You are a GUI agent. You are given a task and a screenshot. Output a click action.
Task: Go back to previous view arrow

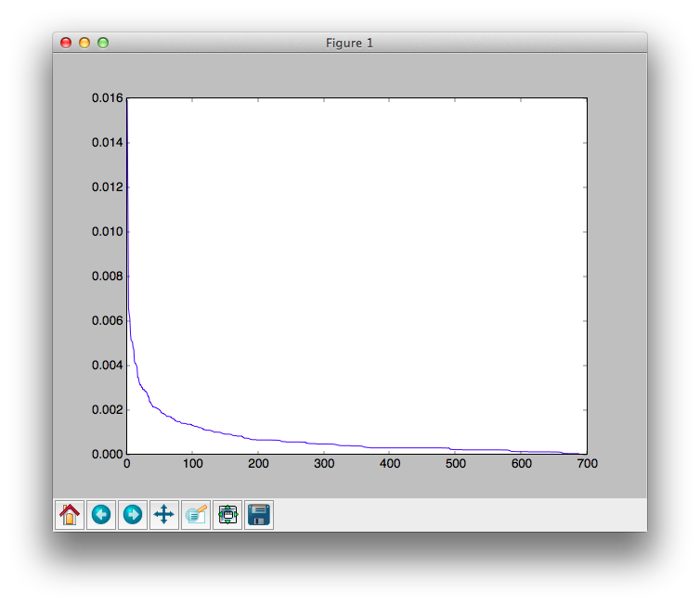click(101, 515)
